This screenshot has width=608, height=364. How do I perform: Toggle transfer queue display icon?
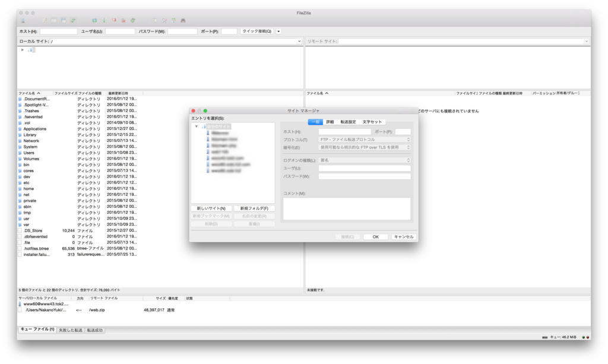[73, 21]
